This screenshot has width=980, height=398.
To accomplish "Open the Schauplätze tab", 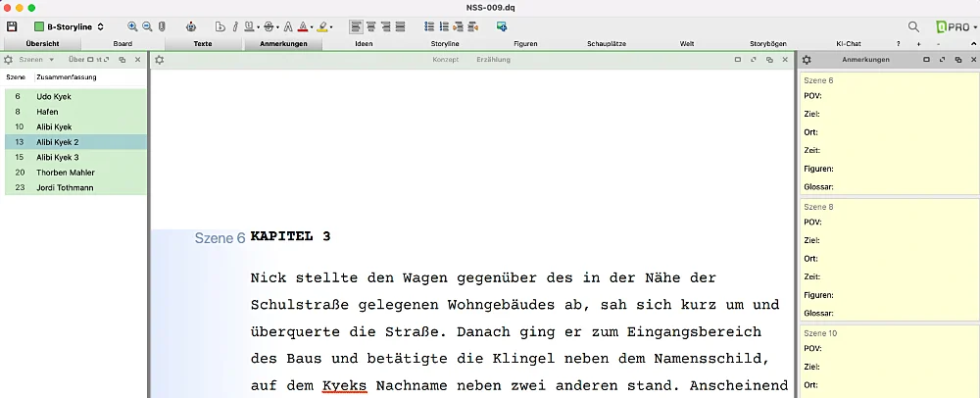I will [607, 44].
